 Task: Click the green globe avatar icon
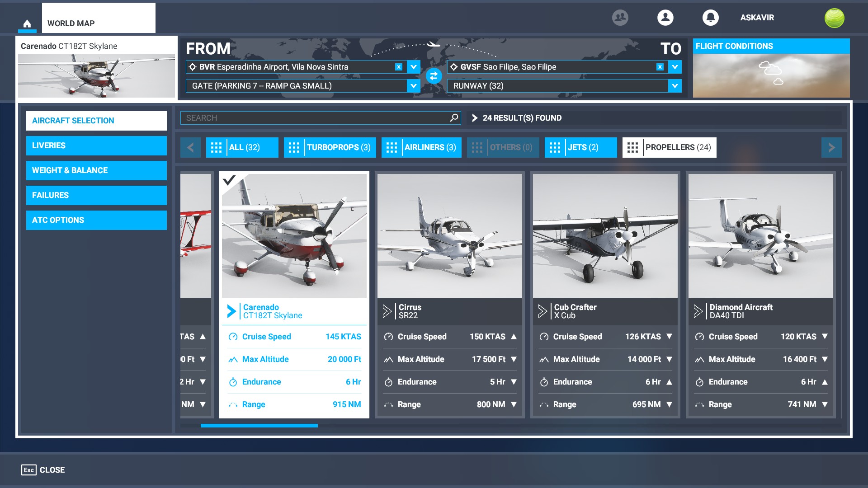[x=834, y=18]
